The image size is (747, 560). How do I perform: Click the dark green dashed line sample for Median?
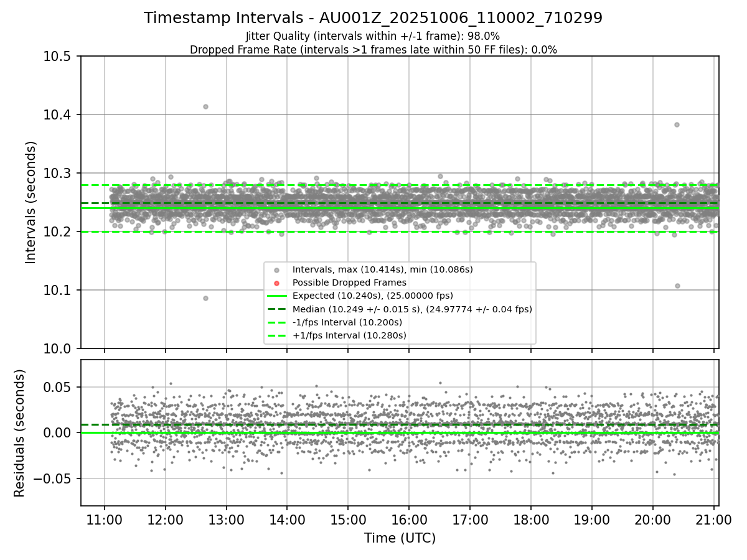(x=276, y=309)
